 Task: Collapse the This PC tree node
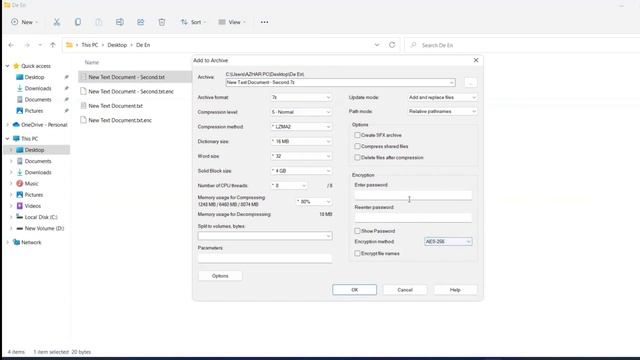(x=7, y=139)
